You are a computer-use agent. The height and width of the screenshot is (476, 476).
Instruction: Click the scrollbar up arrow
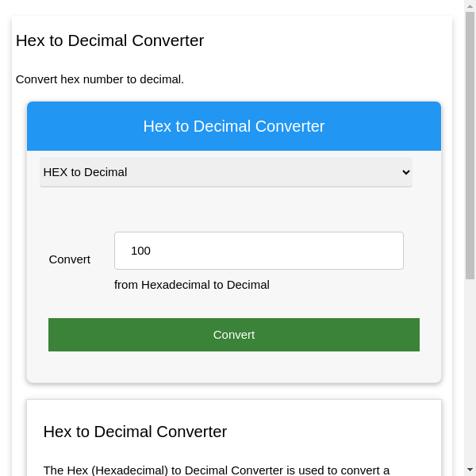pyautogui.click(x=470, y=6)
